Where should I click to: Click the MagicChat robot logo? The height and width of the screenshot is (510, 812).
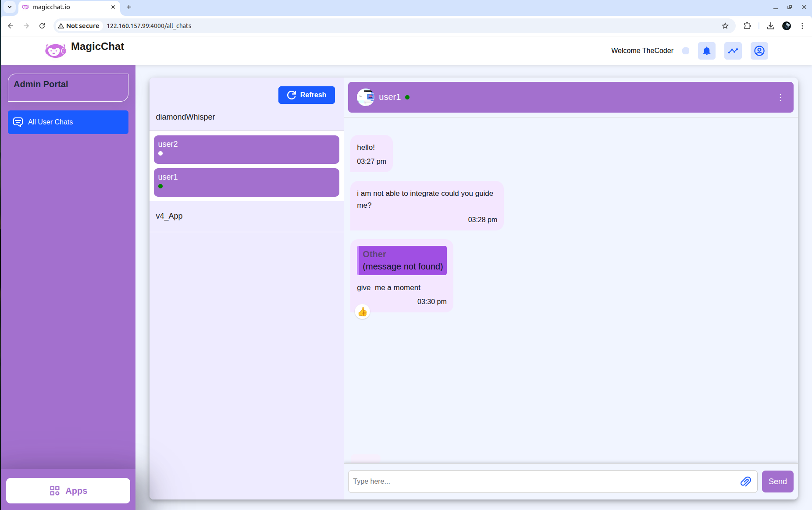point(55,50)
